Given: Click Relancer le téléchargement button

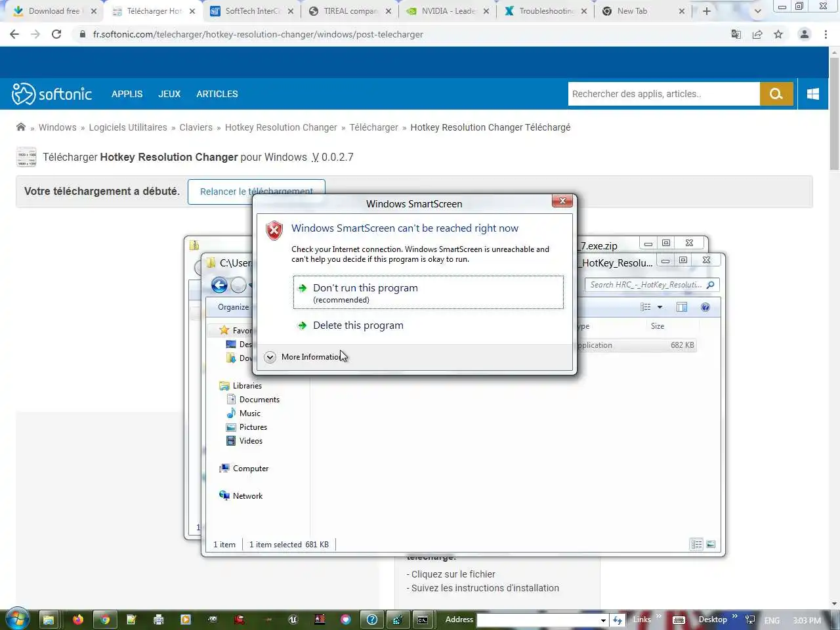Looking at the screenshot, I should [x=257, y=192].
